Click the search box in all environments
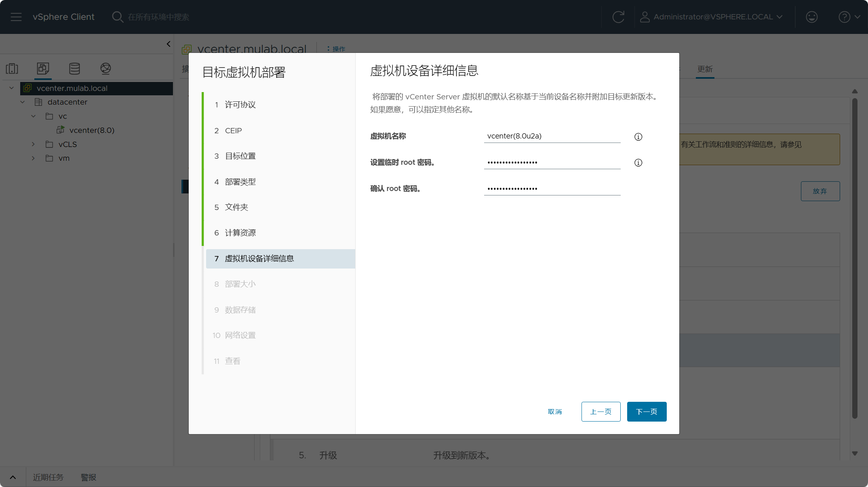 pos(158,17)
